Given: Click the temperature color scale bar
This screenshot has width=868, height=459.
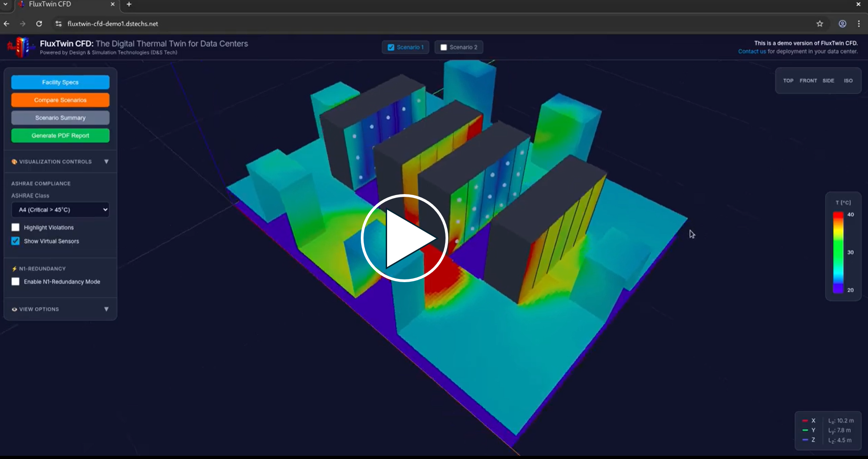Looking at the screenshot, I should (x=838, y=252).
